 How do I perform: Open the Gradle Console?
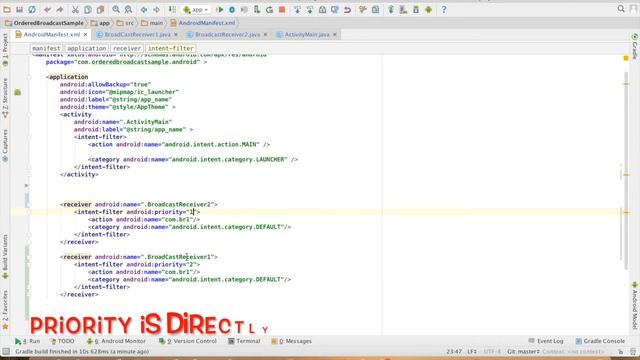pos(600,341)
